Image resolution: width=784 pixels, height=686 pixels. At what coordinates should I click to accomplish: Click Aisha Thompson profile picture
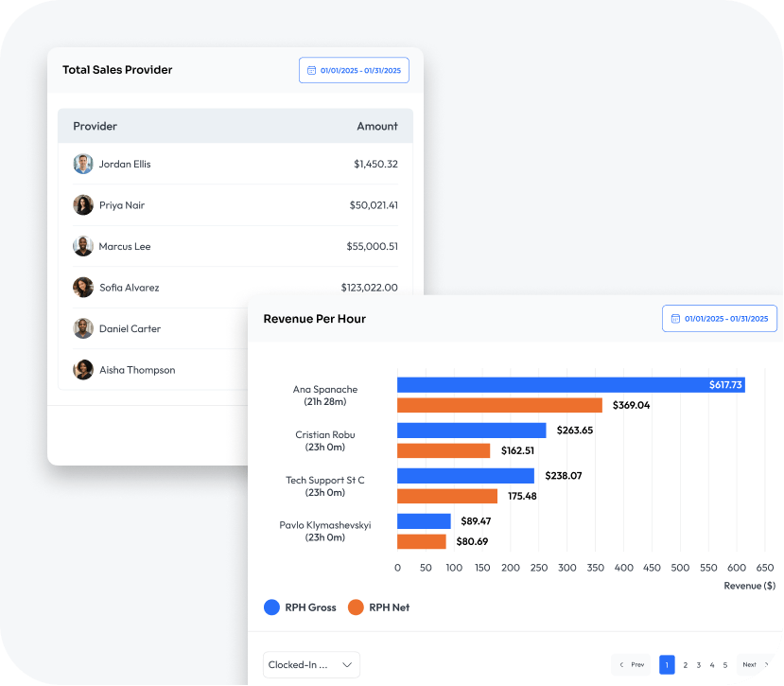[83, 370]
